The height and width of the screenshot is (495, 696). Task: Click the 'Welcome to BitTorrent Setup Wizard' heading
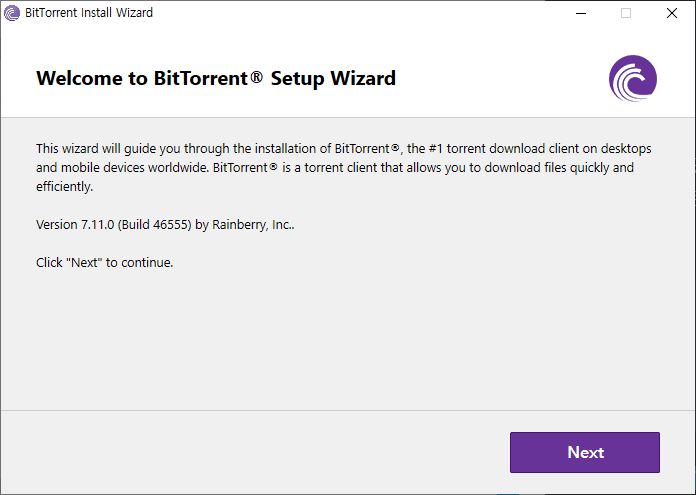(x=216, y=79)
